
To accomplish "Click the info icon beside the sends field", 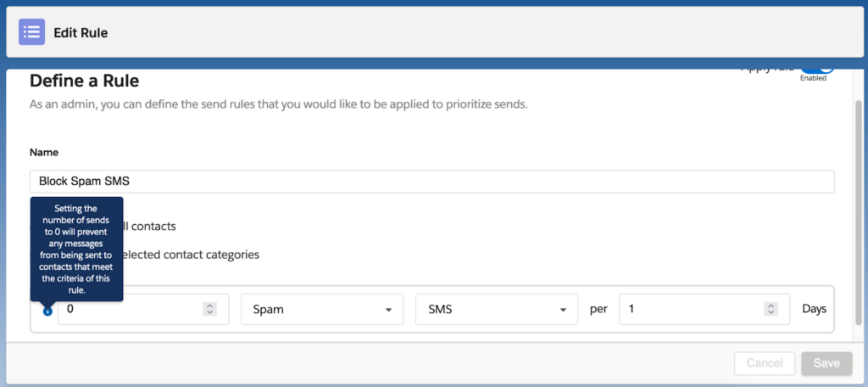I will point(47,311).
